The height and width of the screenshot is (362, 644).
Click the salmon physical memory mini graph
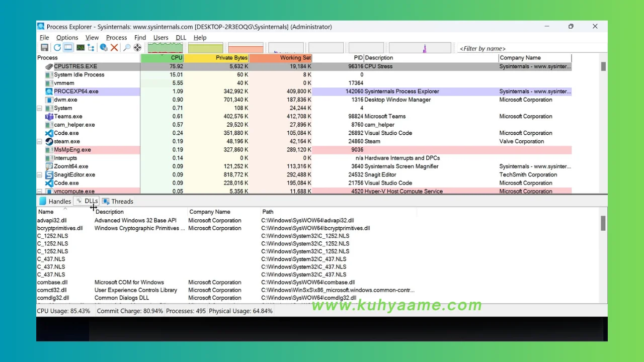tap(246, 48)
